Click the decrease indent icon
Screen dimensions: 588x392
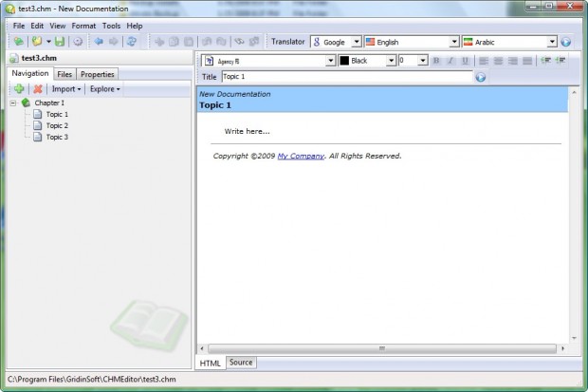pos(546,60)
